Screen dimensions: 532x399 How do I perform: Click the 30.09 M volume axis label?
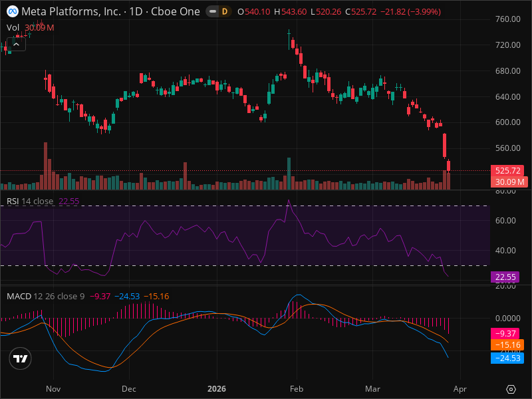click(x=509, y=182)
